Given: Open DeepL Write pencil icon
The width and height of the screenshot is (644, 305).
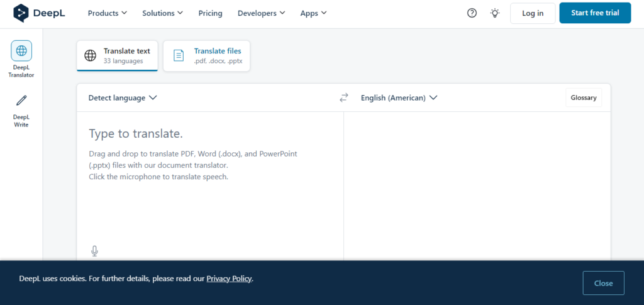Looking at the screenshot, I should (x=21, y=100).
